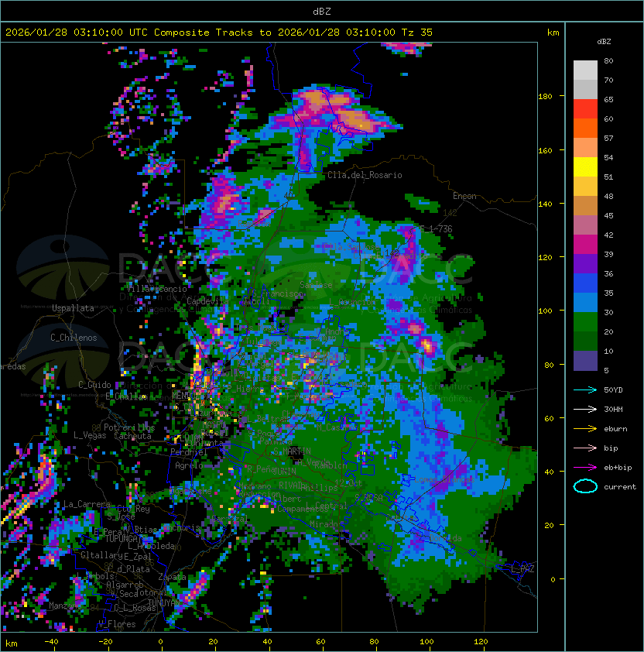This screenshot has width=644, height=652.
Task: Click the '0' tick on the vertical axis
Action: coord(553,580)
